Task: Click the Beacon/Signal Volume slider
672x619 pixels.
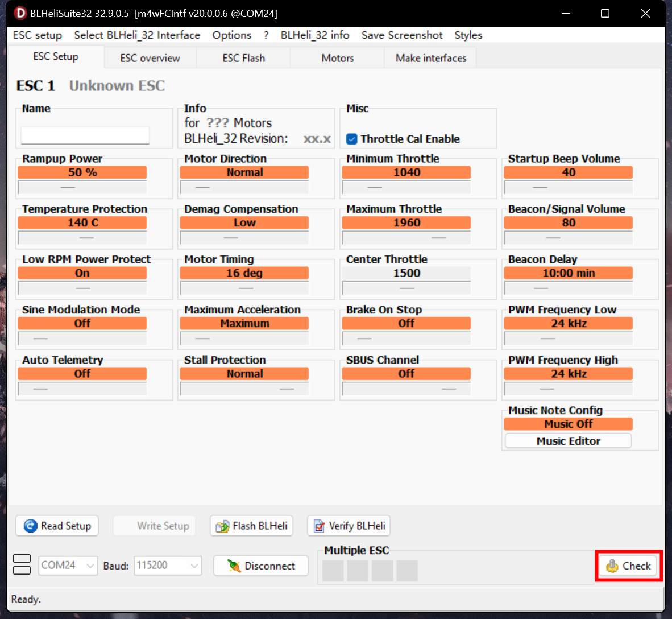Action: [569, 238]
